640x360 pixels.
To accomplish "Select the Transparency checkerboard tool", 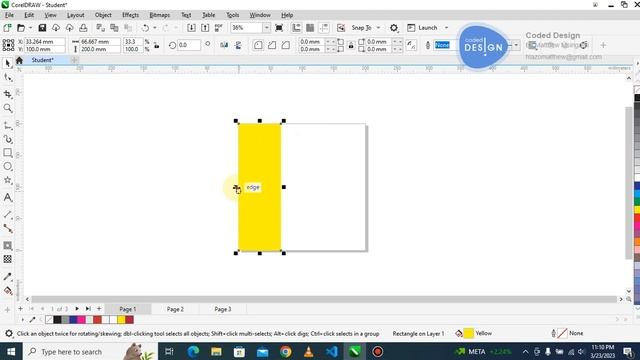I will (x=8, y=259).
